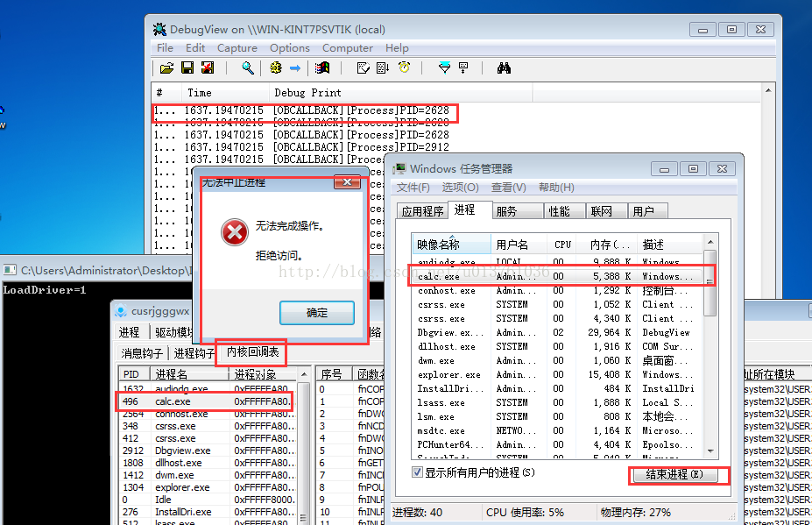Select PID 2912 Dbgview.exe row in cusrjgggwx list
Viewport: 812px width, 525px height.
tap(208, 451)
